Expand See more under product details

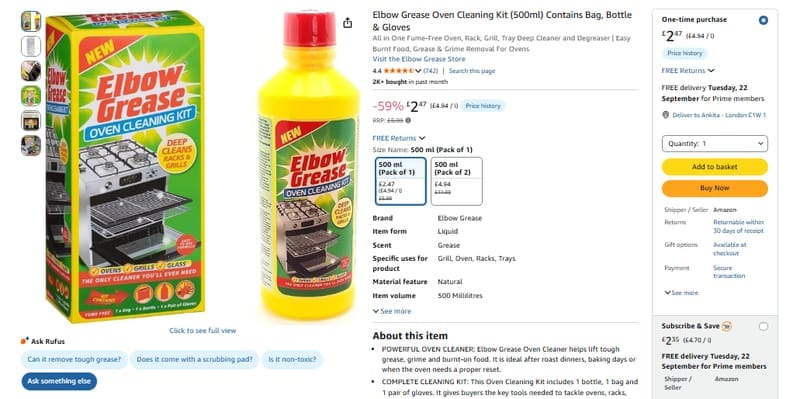[x=392, y=311]
